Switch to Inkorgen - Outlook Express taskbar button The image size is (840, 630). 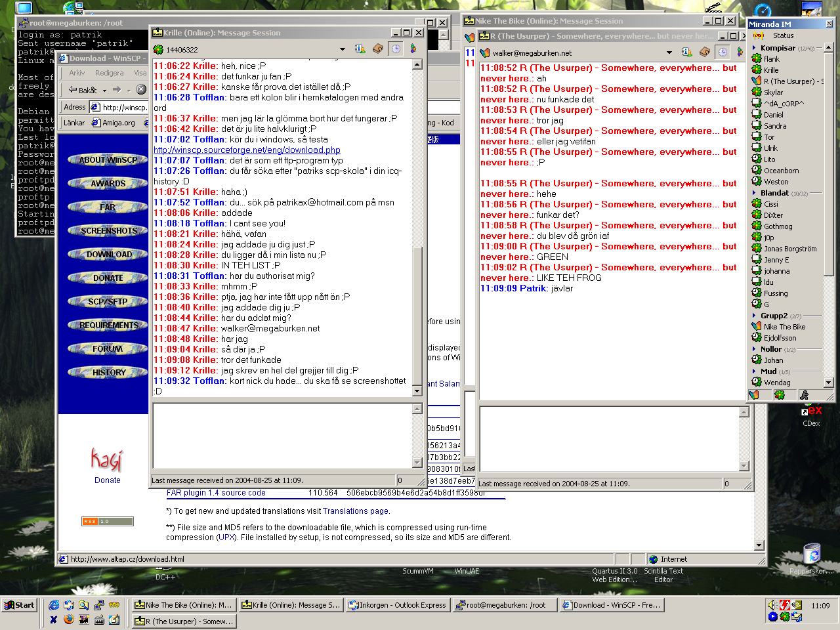pos(397,605)
